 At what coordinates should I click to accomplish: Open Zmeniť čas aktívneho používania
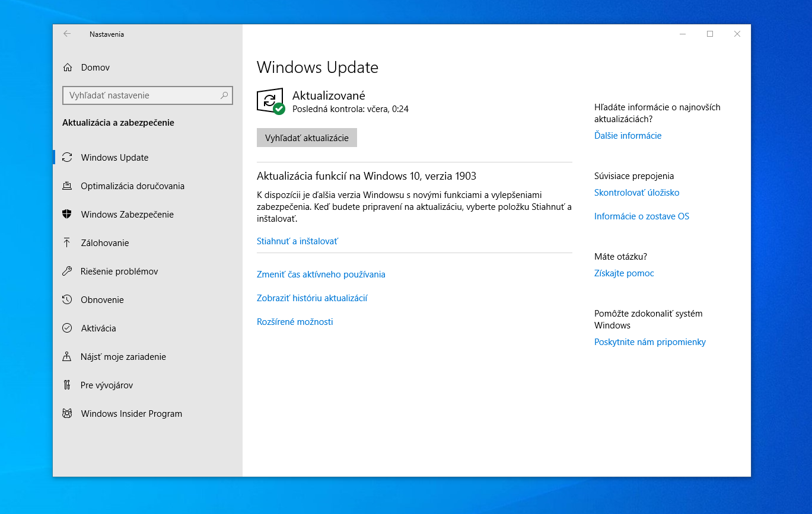pos(321,274)
